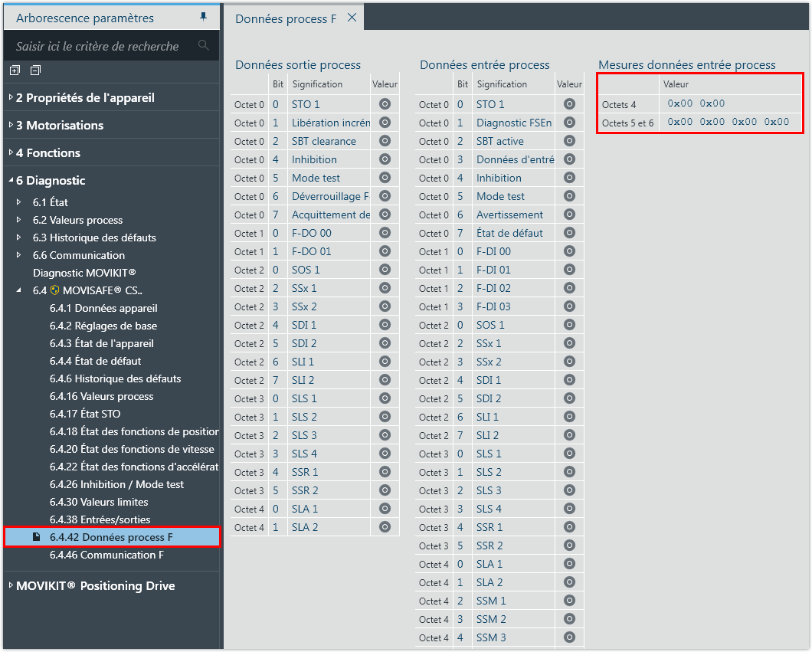Image resolution: width=812 pixels, height=652 pixels.
Task: Click the Avertissement input signal label
Action: click(509, 215)
